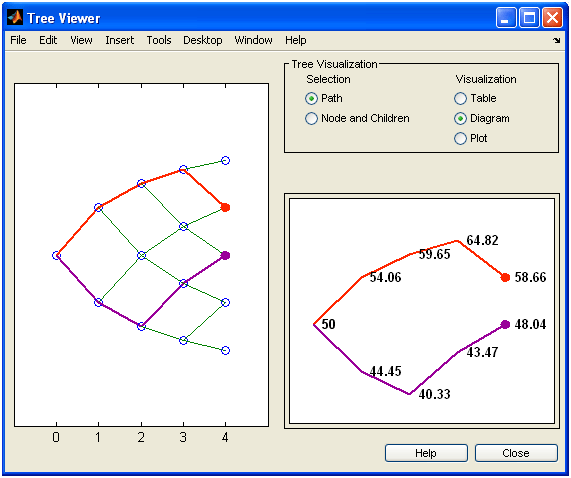Screen dimensions: 571x478
Task: Click the Close button at bottom
Action: point(516,453)
